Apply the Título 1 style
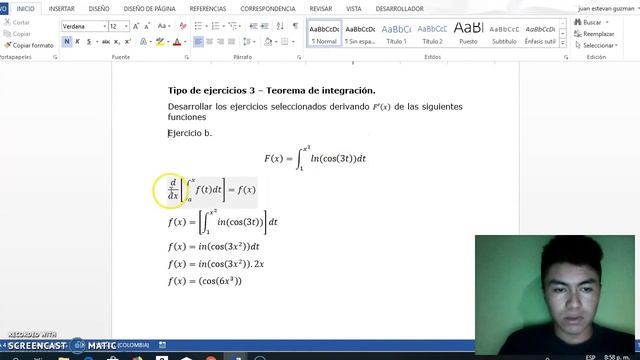This screenshot has height=360, width=640. coord(396,34)
